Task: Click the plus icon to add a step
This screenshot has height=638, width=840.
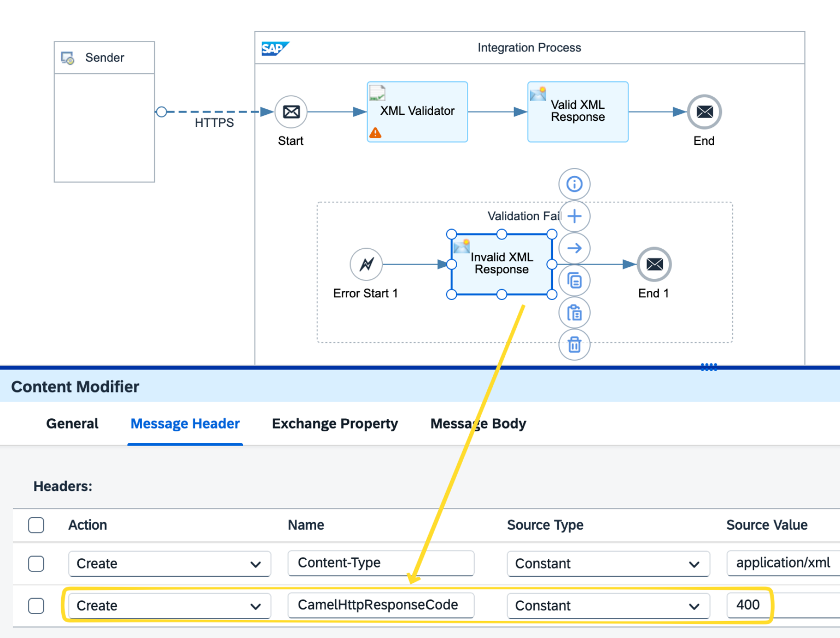Action: coord(574,216)
